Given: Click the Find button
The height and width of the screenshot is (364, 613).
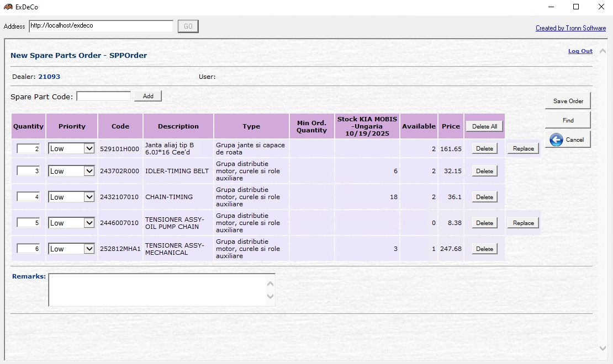Looking at the screenshot, I should (568, 120).
